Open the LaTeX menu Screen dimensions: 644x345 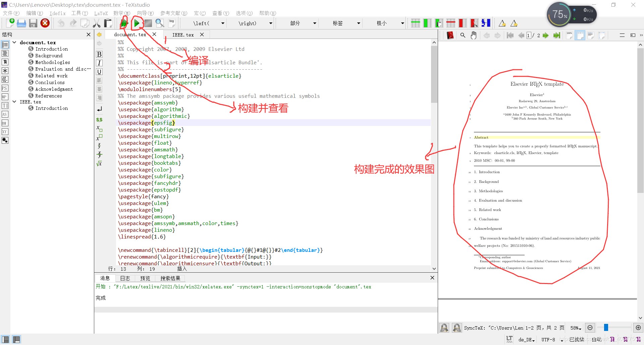coord(101,13)
